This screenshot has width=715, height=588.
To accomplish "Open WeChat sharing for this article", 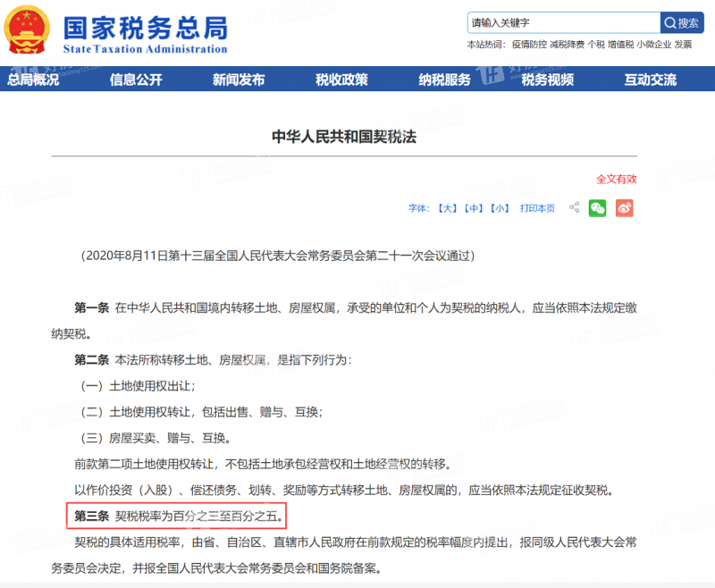I will (597, 207).
